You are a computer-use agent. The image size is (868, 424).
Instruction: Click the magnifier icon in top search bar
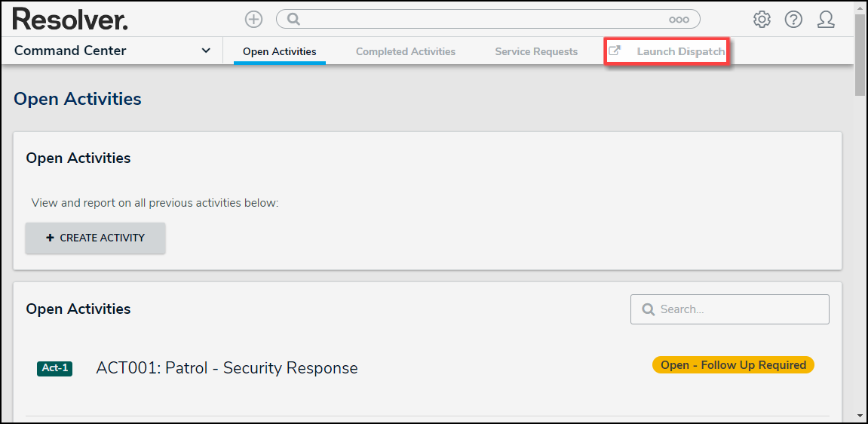tap(294, 20)
